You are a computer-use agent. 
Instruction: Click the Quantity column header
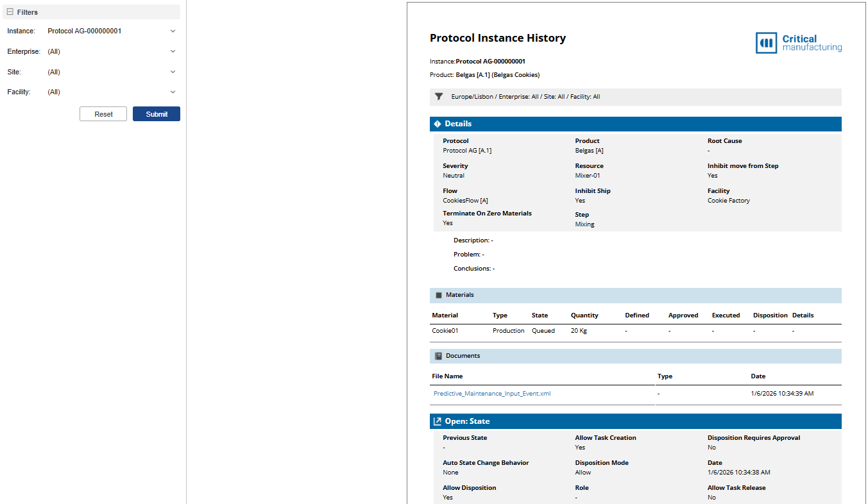click(x=584, y=315)
